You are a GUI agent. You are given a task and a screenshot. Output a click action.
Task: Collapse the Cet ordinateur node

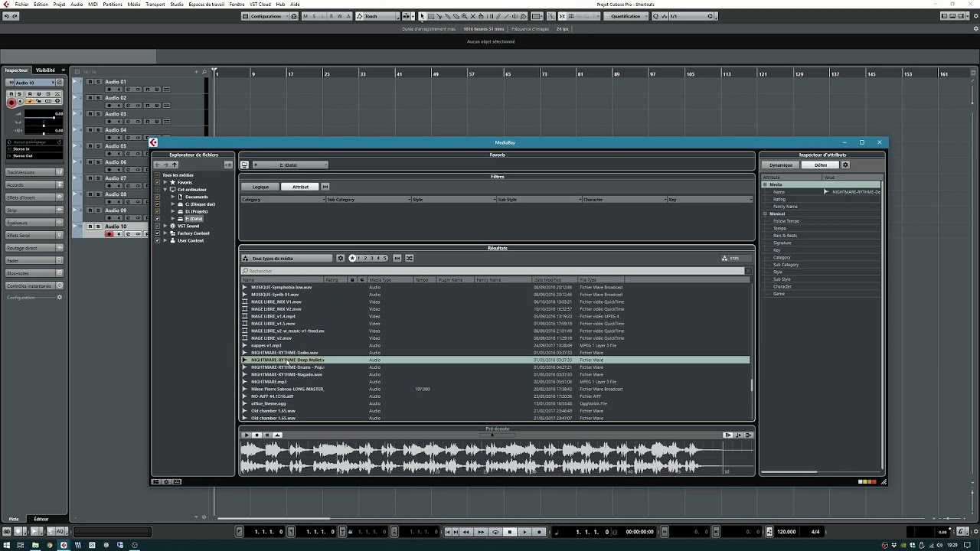coord(165,190)
